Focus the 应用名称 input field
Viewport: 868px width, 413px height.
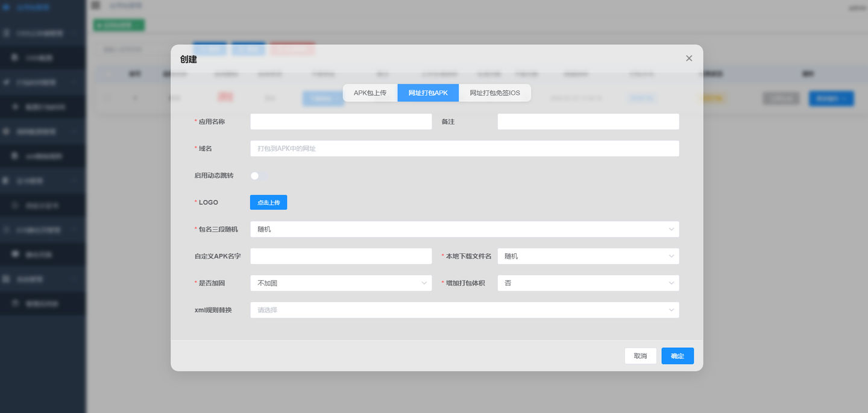click(x=341, y=122)
